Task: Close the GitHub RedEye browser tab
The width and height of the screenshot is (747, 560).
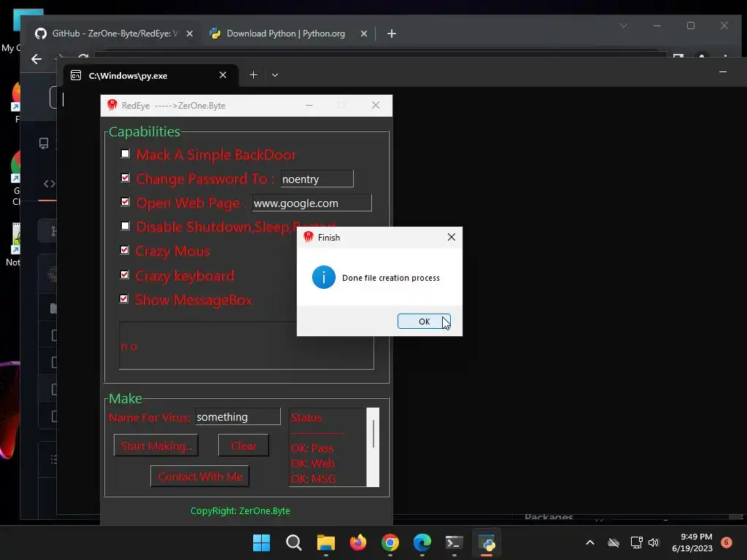Action: (x=190, y=34)
